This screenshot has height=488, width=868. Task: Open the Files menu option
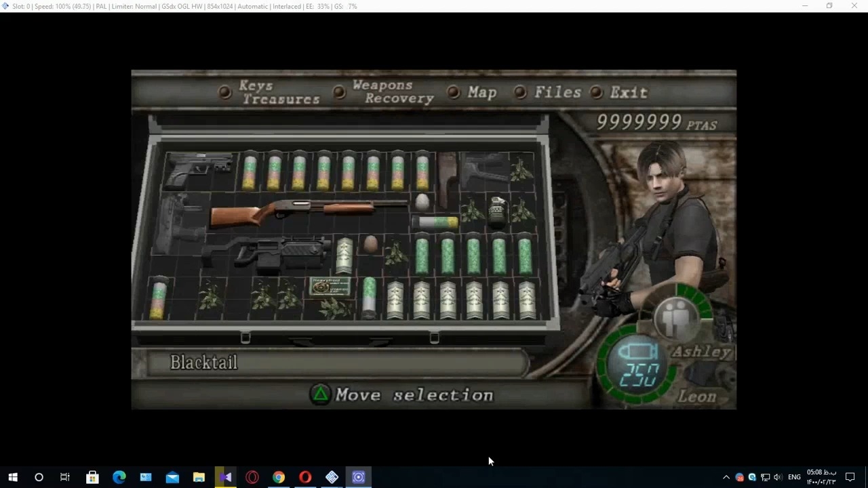[557, 92]
